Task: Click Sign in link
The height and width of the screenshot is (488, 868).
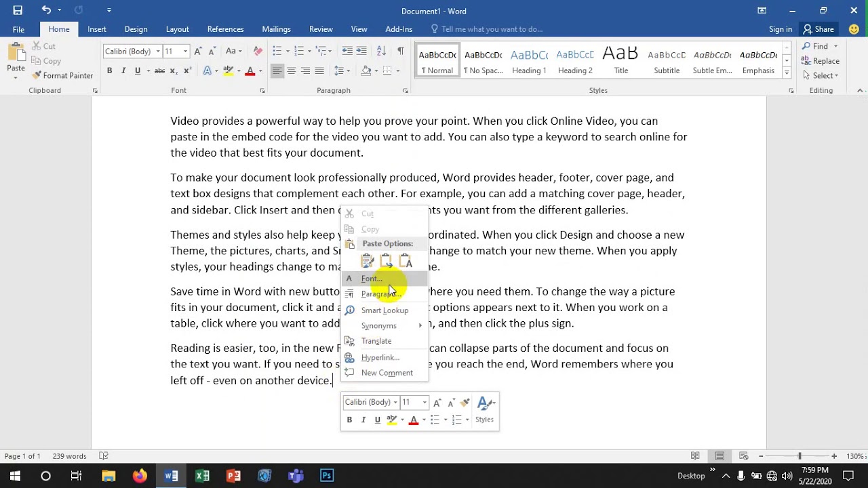Action: 781,29
